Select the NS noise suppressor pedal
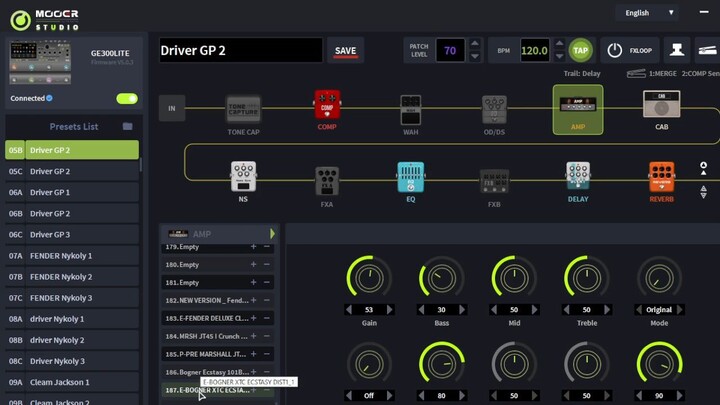 [243, 176]
